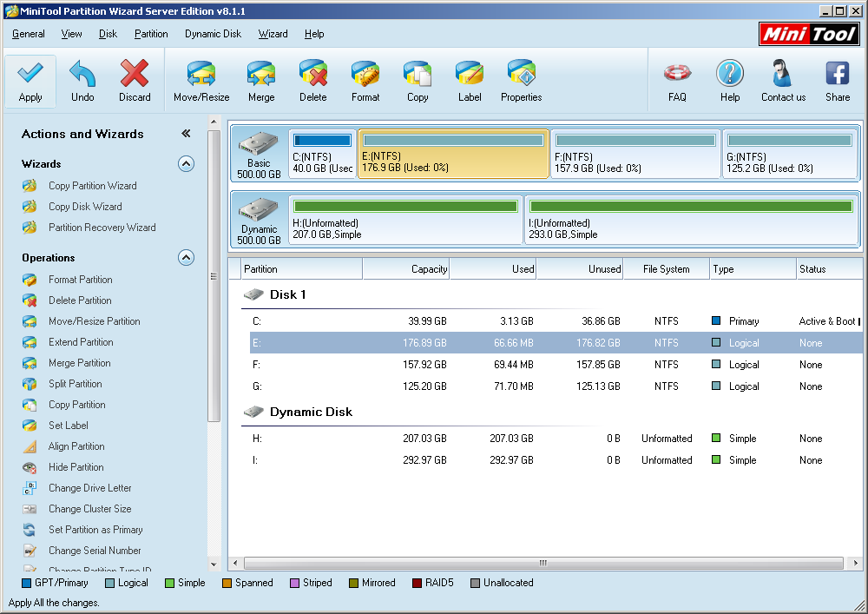Click the horizontal scrollbar of partition list
This screenshot has width=868, height=614.
tap(542, 563)
